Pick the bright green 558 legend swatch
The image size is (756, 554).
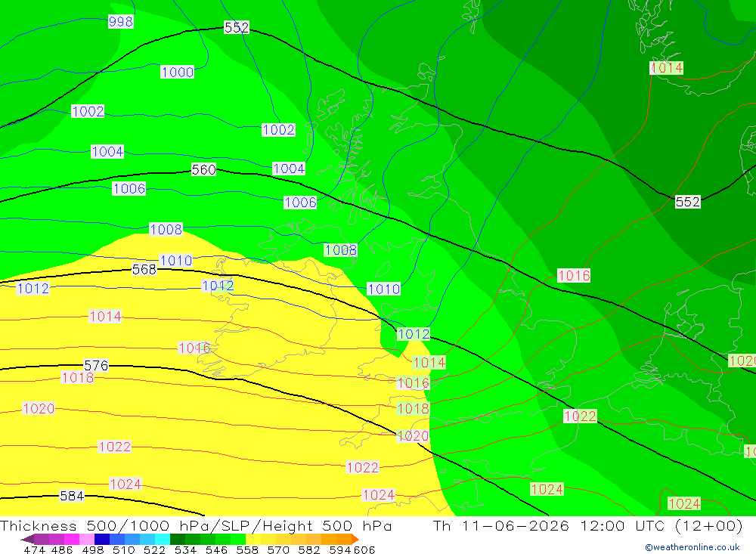click(x=238, y=539)
